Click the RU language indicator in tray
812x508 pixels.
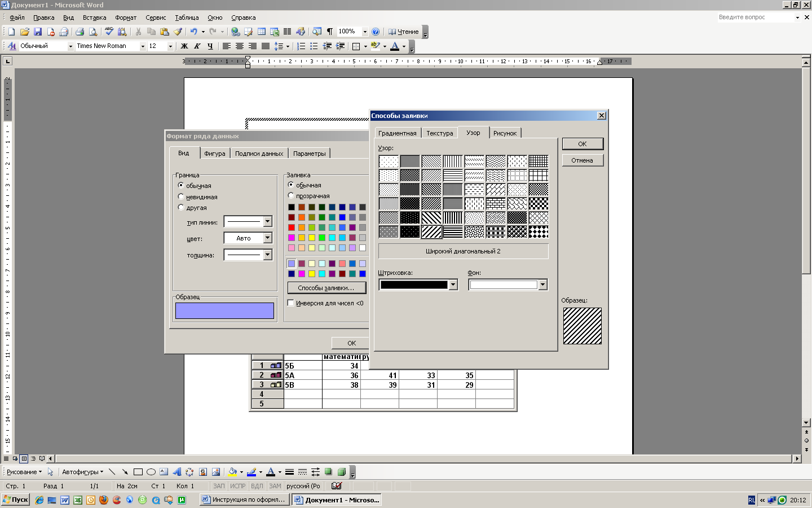(x=752, y=500)
